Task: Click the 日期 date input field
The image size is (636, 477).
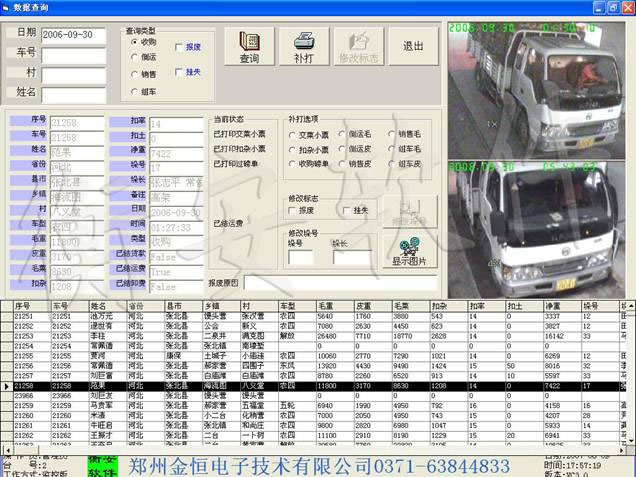Action: tap(79, 33)
